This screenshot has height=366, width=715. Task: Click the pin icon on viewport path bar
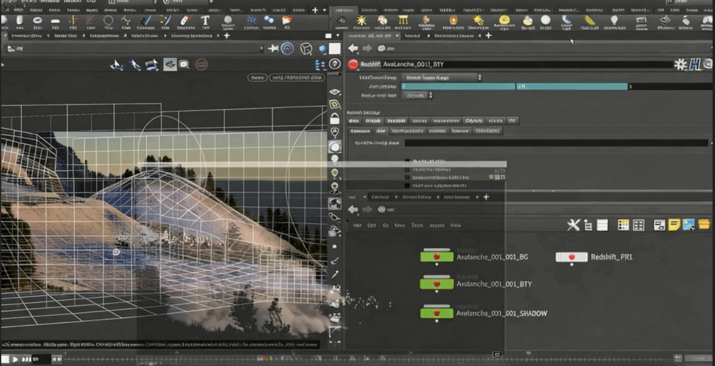pyautogui.click(x=273, y=48)
